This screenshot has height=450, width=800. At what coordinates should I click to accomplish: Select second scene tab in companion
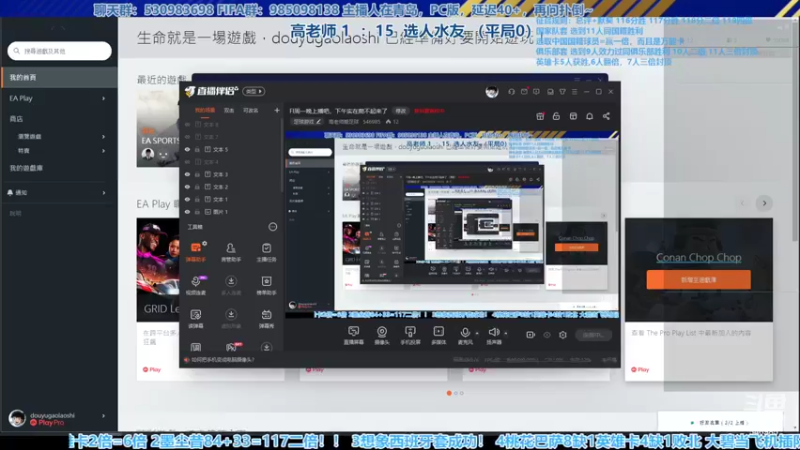pyautogui.click(x=229, y=110)
